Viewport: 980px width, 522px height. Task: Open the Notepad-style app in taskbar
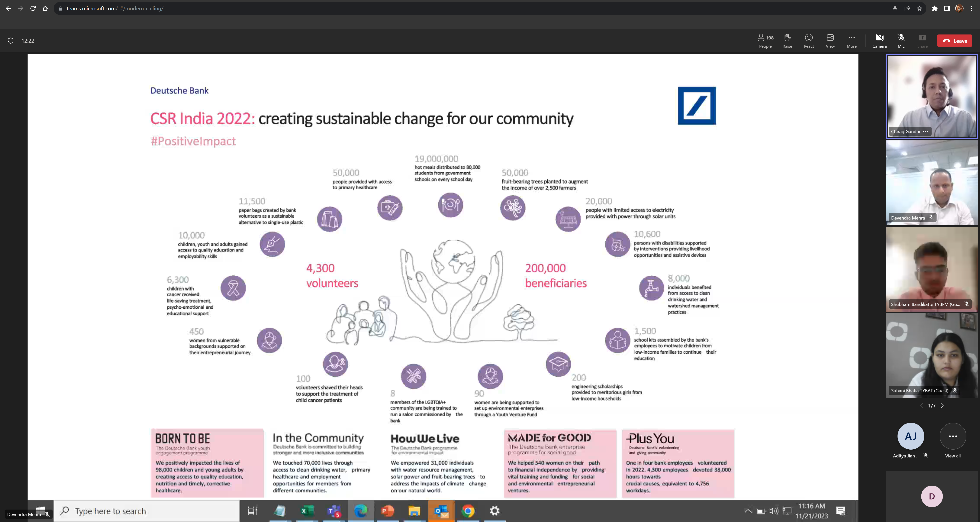[x=280, y=511]
